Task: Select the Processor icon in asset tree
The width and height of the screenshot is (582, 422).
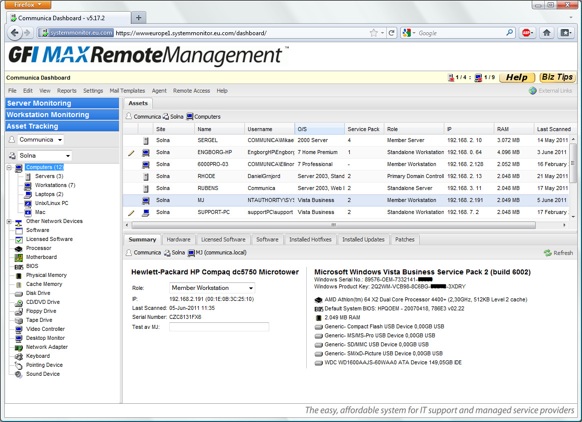Action: point(19,248)
